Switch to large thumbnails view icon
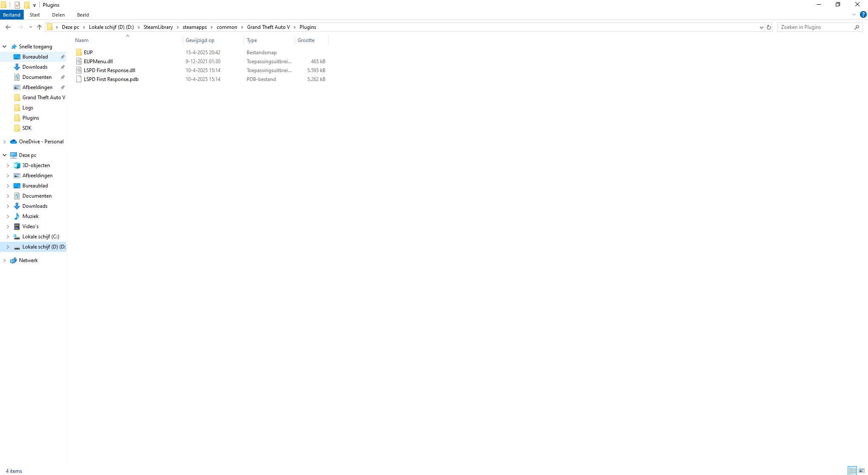This screenshot has width=868, height=475. (x=862, y=471)
